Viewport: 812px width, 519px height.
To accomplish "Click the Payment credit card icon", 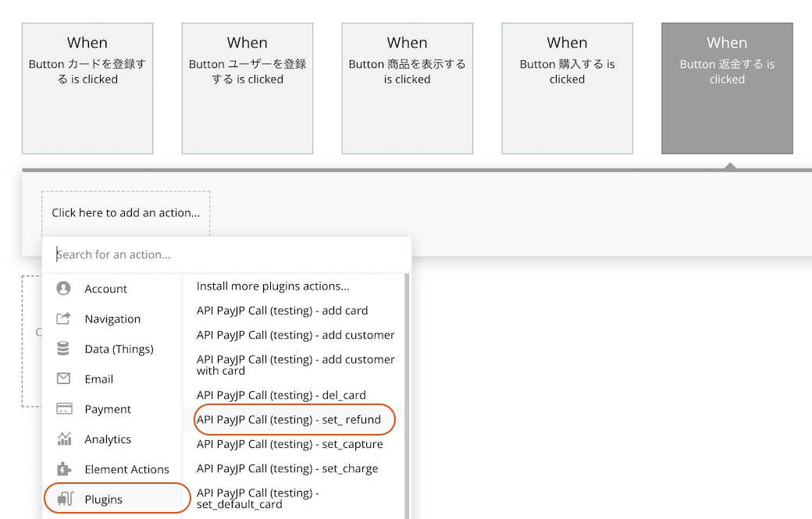I will point(64,409).
